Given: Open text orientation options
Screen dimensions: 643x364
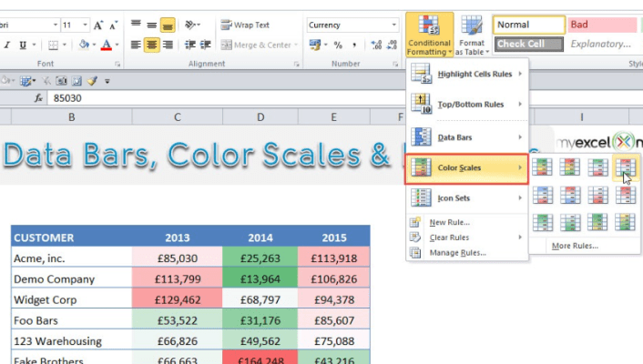Looking at the screenshot, I should coord(192,25).
